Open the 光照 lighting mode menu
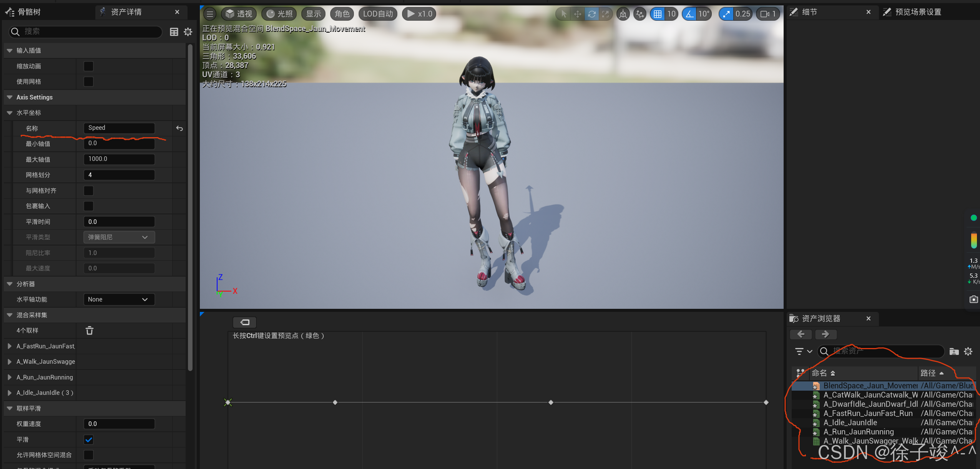The width and height of the screenshot is (980, 469). [279, 14]
